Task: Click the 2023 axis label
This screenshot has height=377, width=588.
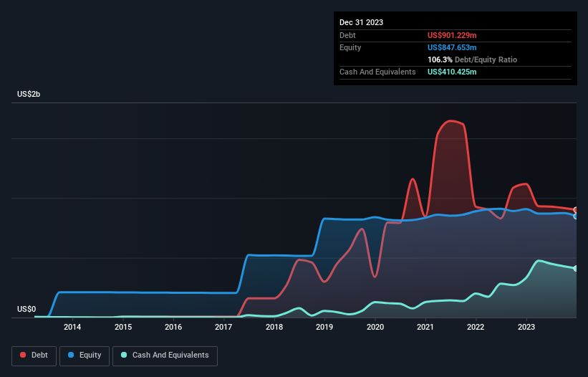Action: click(x=526, y=327)
